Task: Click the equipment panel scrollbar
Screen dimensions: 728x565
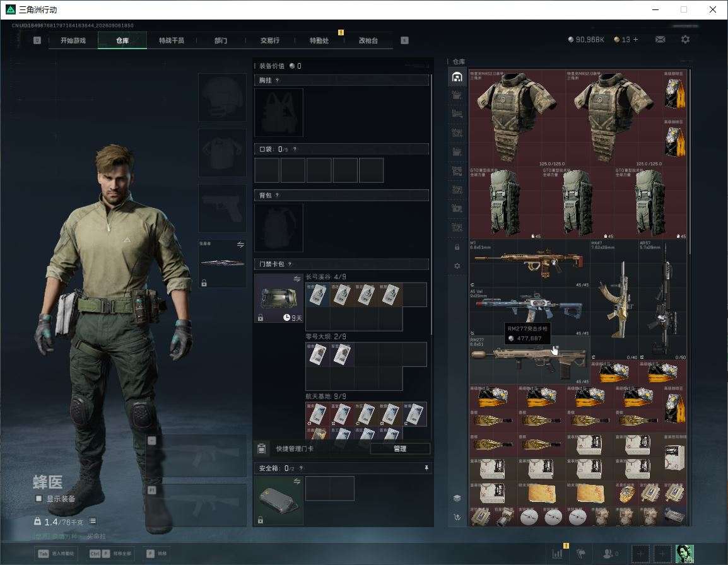Action: pyautogui.click(x=432, y=204)
